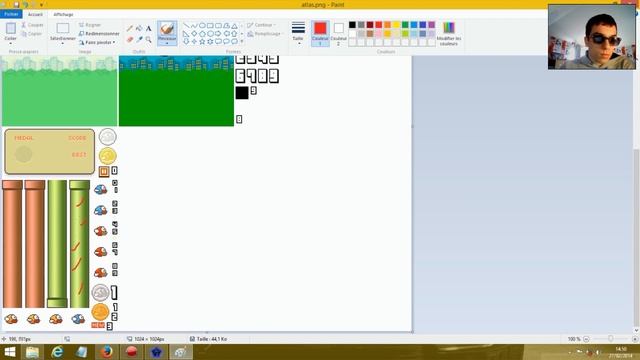Switch to the Affichage tab
640x360 pixels.
pyautogui.click(x=63, y=14)
